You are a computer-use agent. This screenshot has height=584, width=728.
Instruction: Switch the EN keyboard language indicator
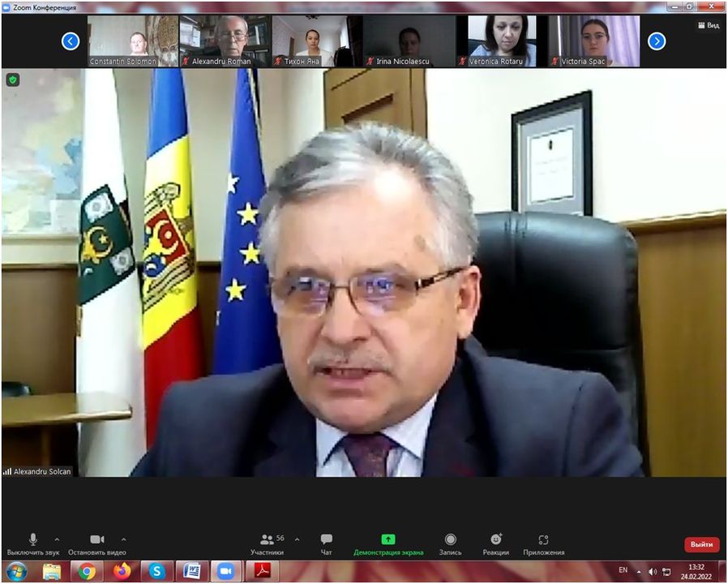(x=623, y=570)
